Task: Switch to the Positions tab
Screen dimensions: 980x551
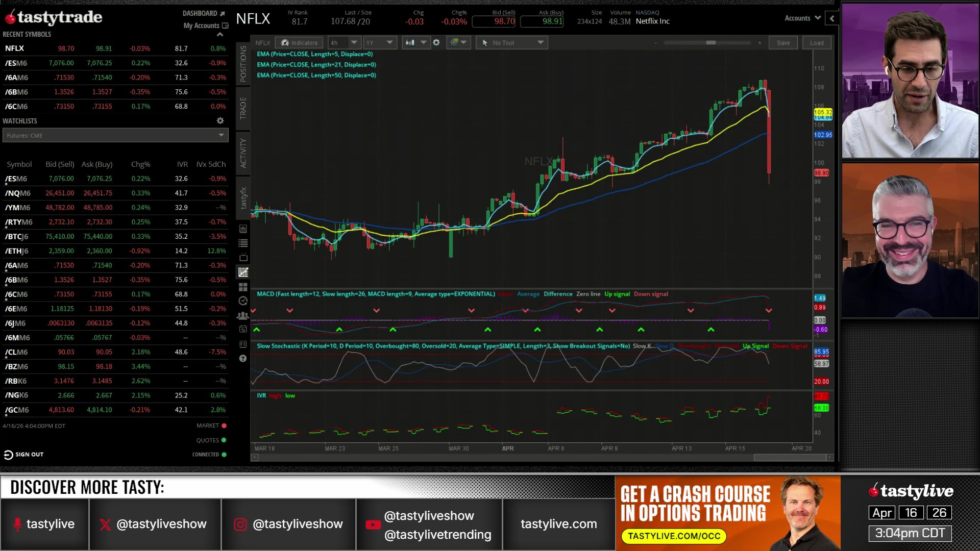Action: [x=243, y=64]
